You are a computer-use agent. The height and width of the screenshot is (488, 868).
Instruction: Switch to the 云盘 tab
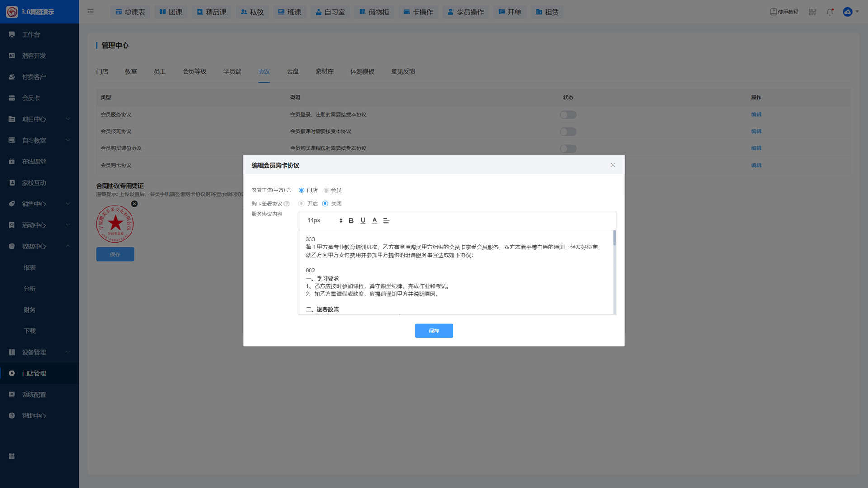point(292,71)
